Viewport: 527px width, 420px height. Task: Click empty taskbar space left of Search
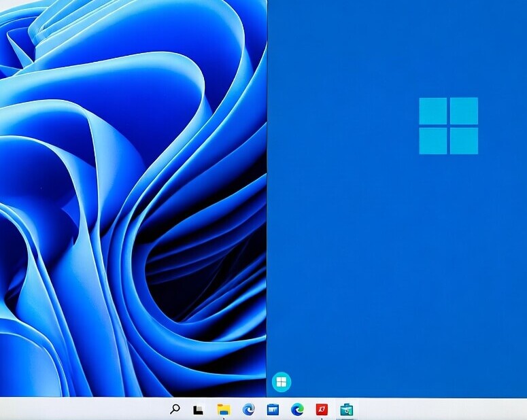click(82, 409)
